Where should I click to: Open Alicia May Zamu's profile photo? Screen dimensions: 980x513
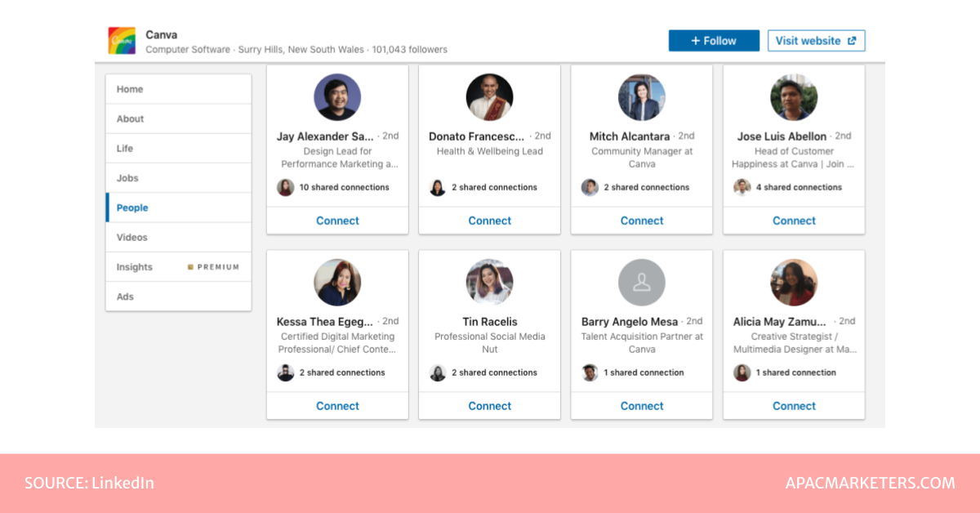coord(794,283)
